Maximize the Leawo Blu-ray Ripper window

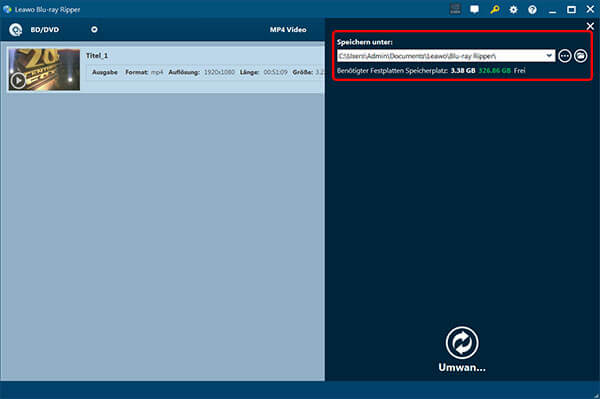[571, 10]
